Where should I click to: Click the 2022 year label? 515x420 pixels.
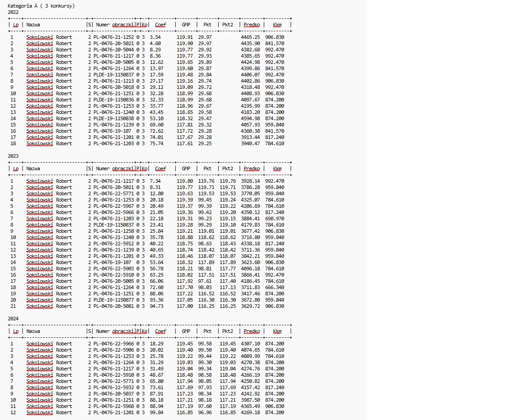[x=13, y=12]
